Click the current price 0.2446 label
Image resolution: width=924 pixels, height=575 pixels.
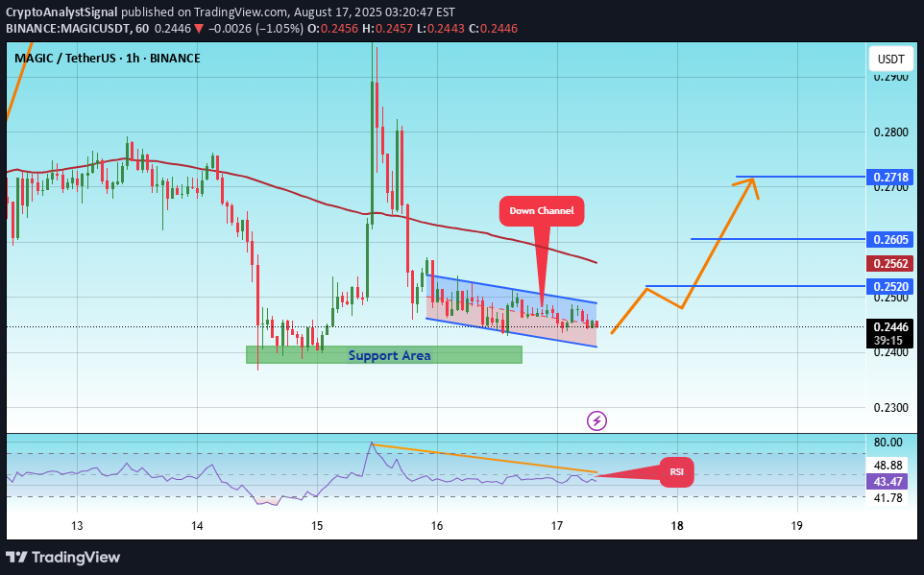point(889,327)
